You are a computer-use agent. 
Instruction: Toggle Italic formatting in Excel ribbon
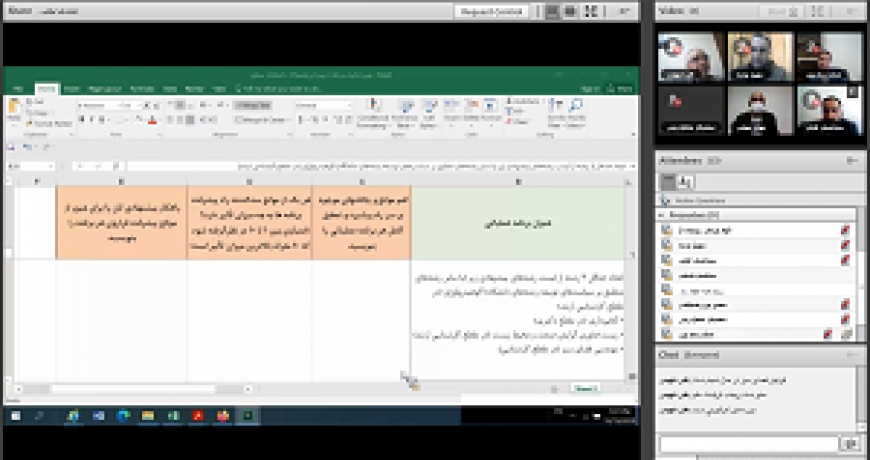[x=92, y=120]
